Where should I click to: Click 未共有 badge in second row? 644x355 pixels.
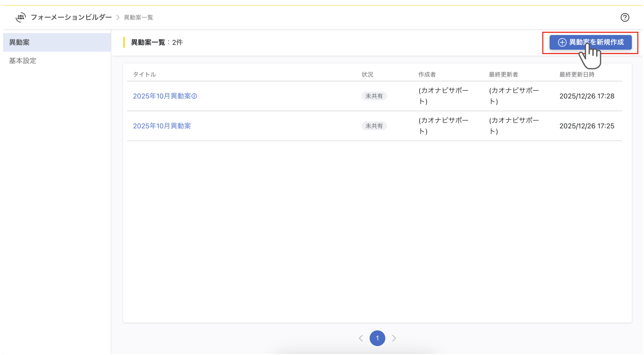coord(374,126)
